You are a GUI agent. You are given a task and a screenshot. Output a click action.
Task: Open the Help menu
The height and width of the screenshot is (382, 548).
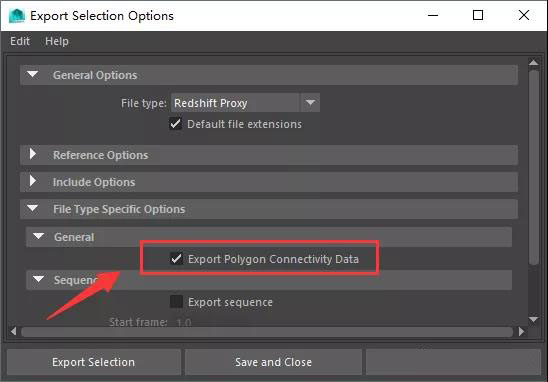(x=57, y=41)
